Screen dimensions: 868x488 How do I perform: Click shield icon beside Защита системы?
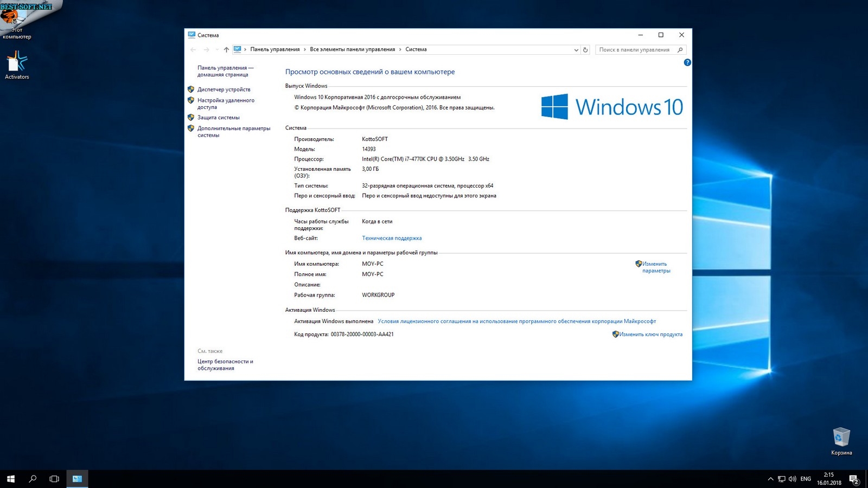tap(191, 117)
